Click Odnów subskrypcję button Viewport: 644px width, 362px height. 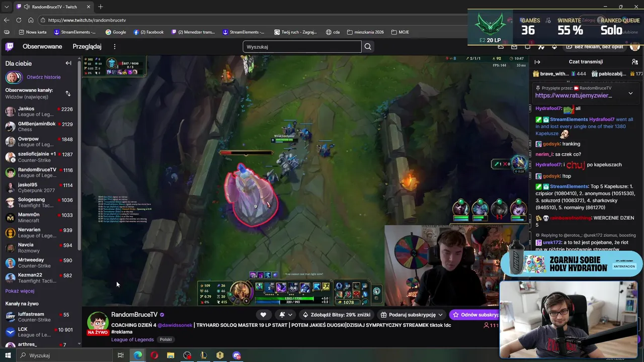coord(474,315)
